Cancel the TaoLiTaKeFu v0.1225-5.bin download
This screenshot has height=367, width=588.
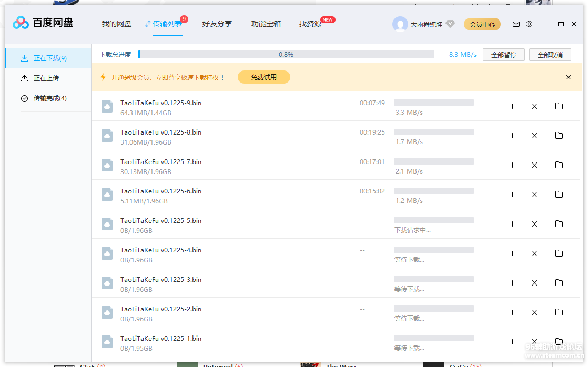[x=534, y=224]
